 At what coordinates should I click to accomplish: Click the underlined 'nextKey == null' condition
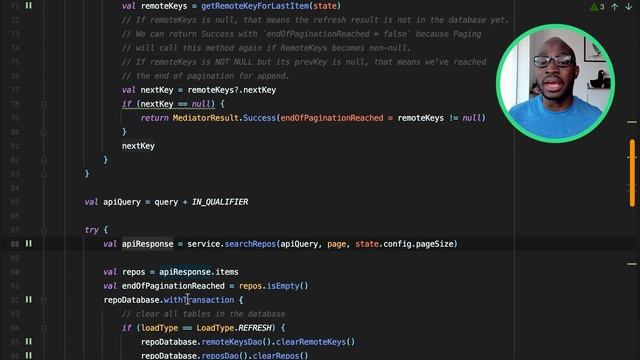175,104
